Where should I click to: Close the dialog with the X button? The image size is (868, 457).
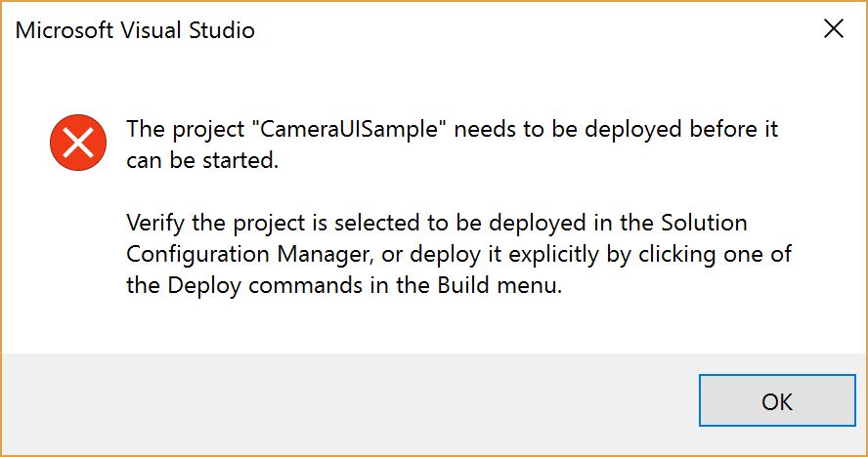click(x=834, y=29)
